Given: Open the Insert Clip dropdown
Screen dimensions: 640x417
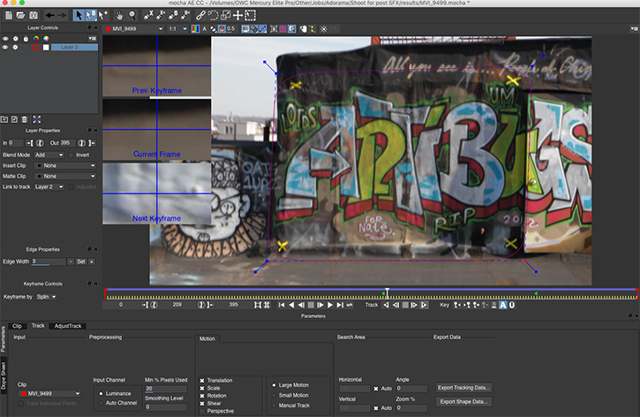Looking at the screenshot, I should tap(65, 166).
